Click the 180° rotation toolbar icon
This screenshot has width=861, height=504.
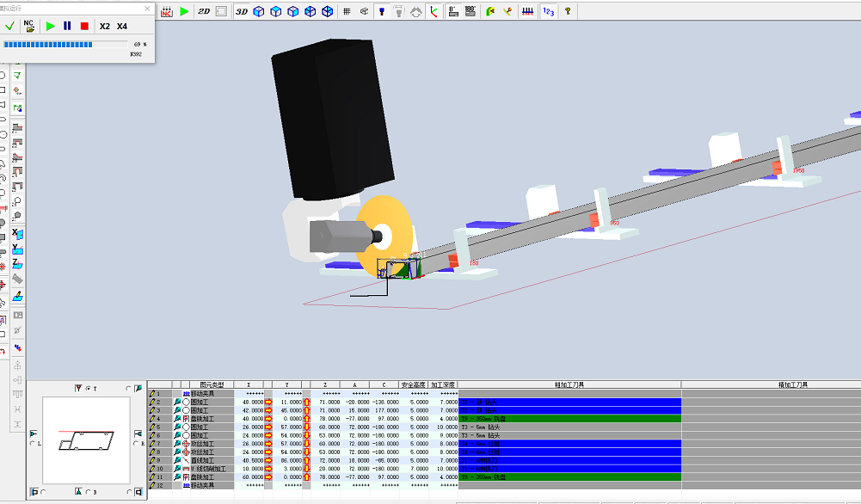coord(470,11)
